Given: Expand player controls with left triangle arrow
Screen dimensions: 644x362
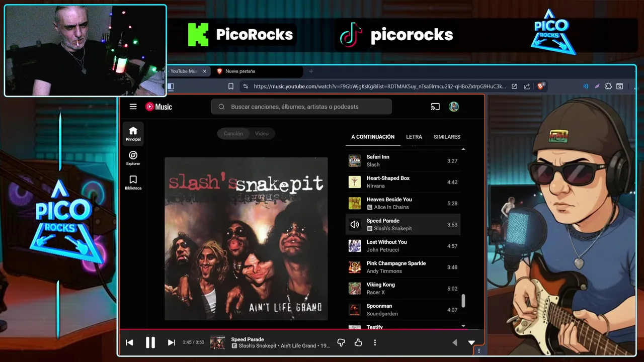Looking at the screenshot, I should (x=454, y=342).
